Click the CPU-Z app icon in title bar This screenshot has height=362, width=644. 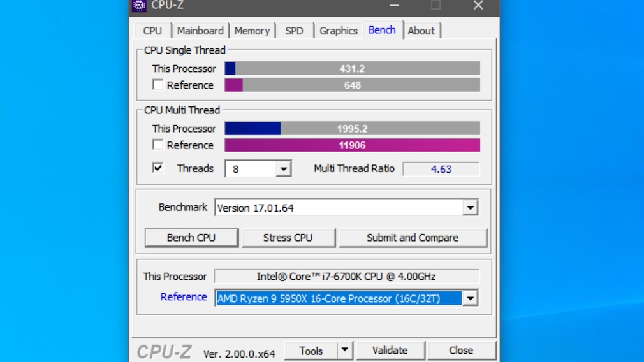point(139,5)
